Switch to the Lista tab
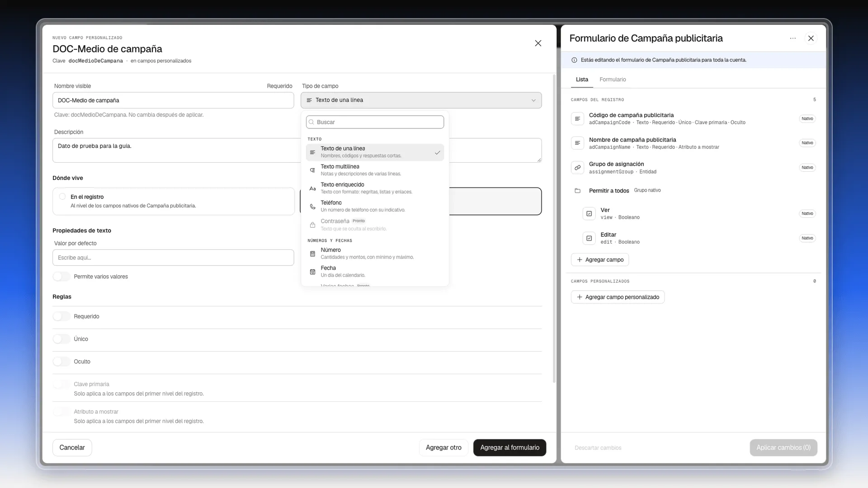 pos(582,80)
